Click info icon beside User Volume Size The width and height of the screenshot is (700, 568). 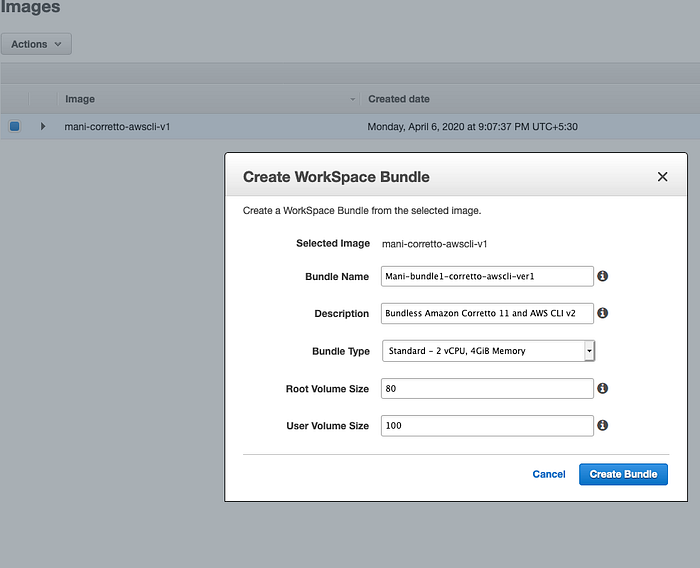[603, 426]
